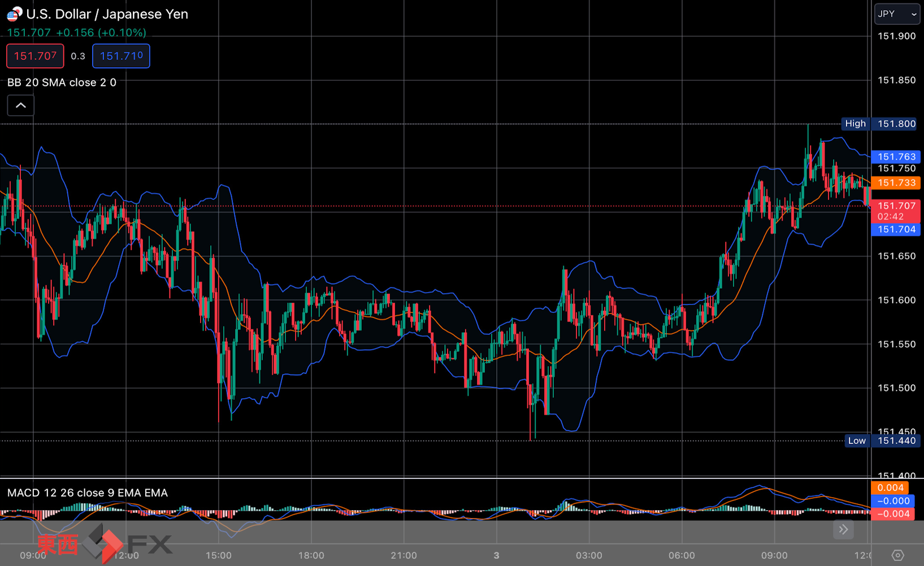The image size is (924, 566).
Task: Click the 18:00 time axis label
Action: 311,555
